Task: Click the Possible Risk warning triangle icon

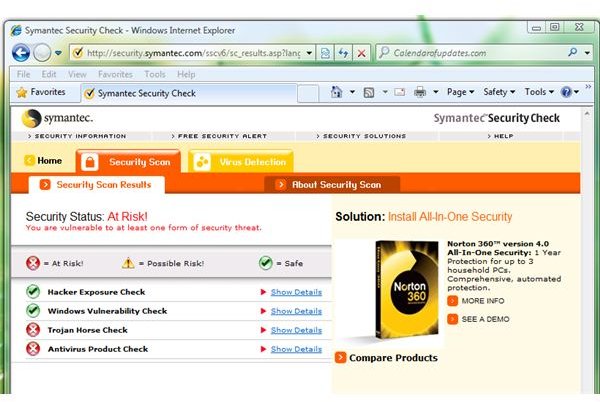Action: pos(128,263)
